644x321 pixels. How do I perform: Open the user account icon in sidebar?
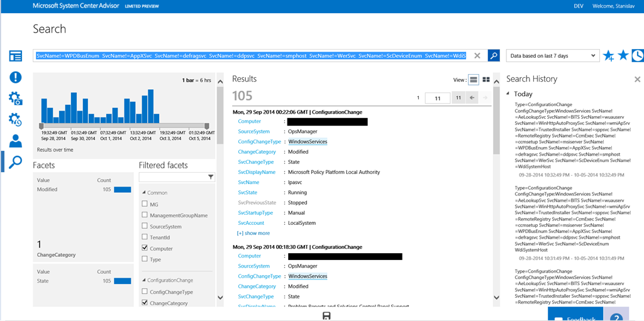pos(15,141)
